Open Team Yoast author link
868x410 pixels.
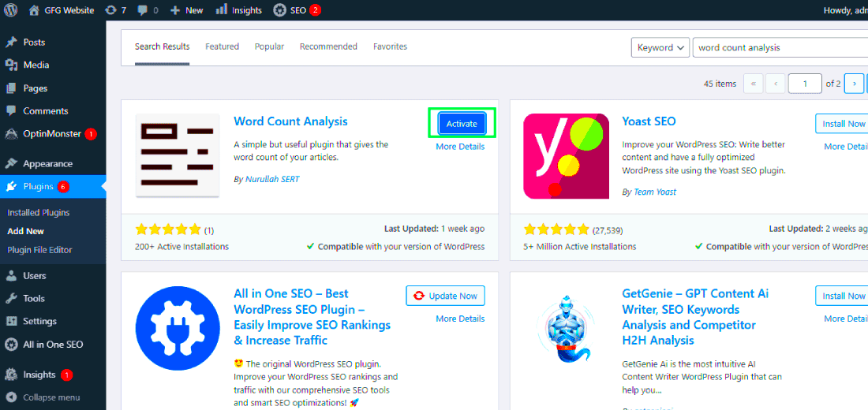pos(654,192)
